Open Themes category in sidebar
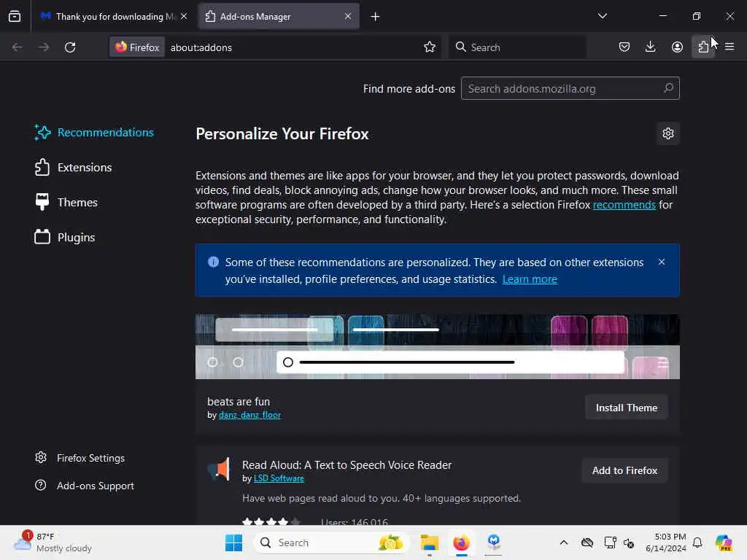 click(66, 203)
